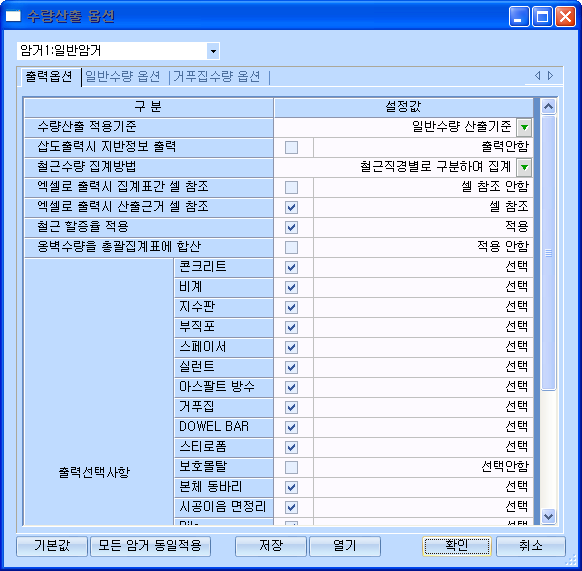The height and width of the screenshot is (571, 582).
Task: Toggle the 옹벽수량을 총괄집계표에 합산 checkbox
Action: (291, 247)
